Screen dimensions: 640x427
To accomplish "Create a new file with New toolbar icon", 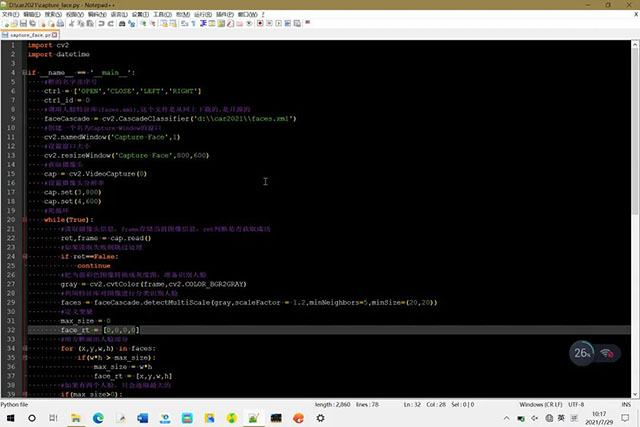I will (6, 24).
